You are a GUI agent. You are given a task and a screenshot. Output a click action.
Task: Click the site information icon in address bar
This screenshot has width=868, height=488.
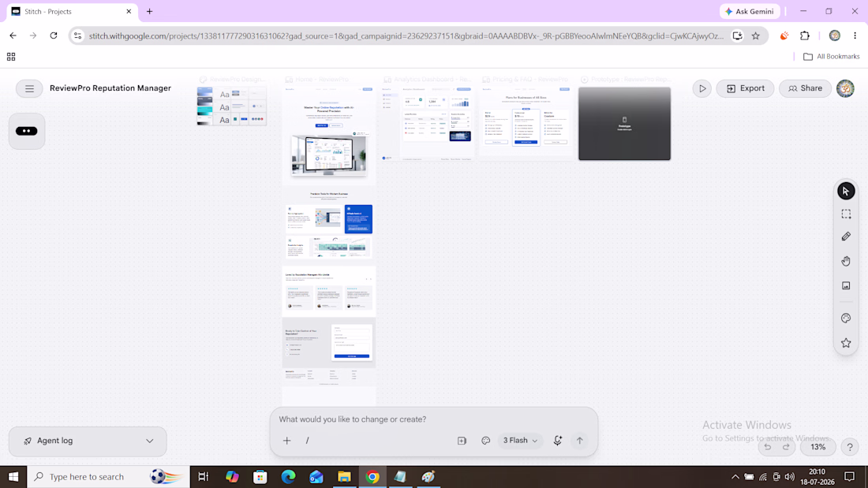click(x=78, y=36)
